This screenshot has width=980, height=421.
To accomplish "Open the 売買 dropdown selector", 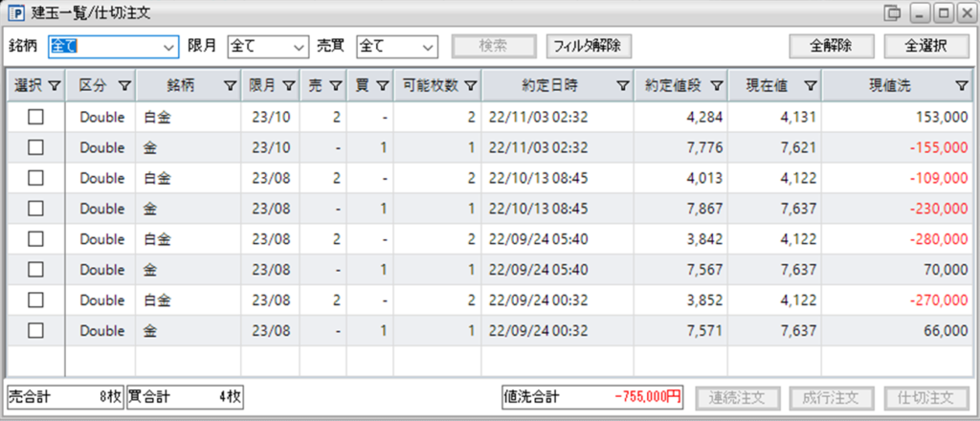I will point(397,46).
